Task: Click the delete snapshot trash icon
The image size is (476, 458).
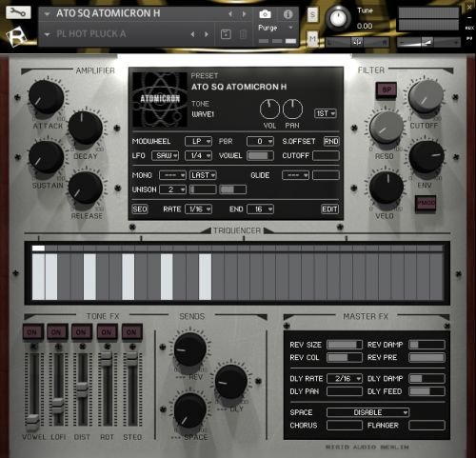Action: coord(243,34)
